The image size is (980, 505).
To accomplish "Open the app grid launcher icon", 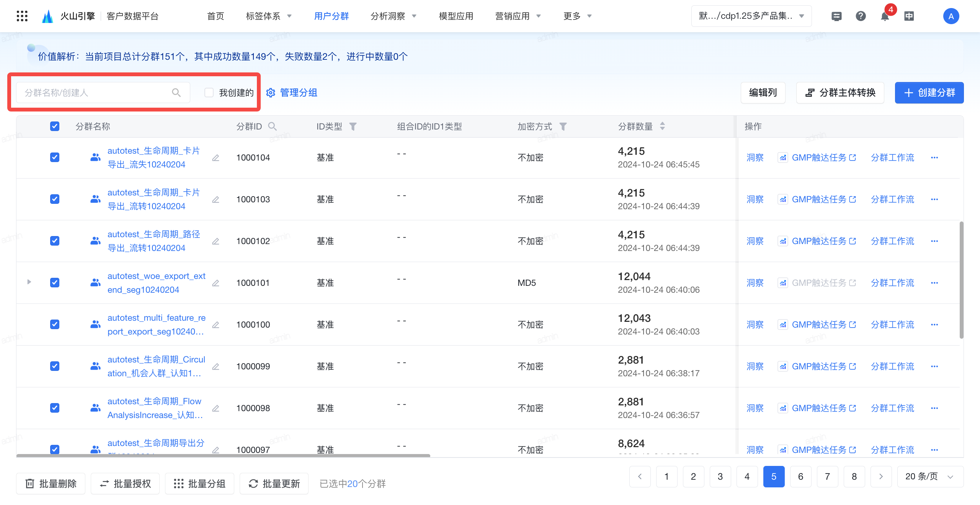I will click(x=22, y=16).
